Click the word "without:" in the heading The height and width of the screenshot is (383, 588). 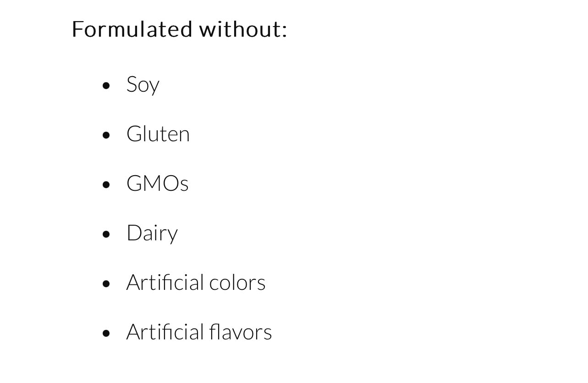(x=243, y=29)
